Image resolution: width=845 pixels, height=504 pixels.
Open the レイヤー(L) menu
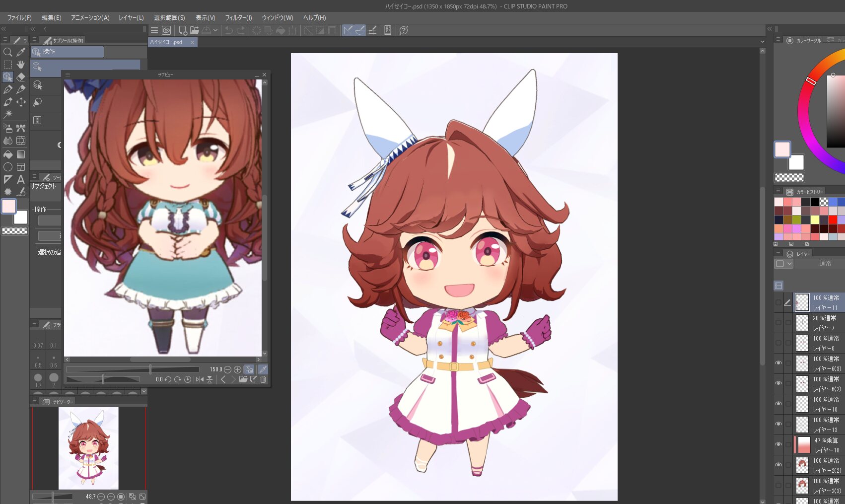click(x=131, y=17)
